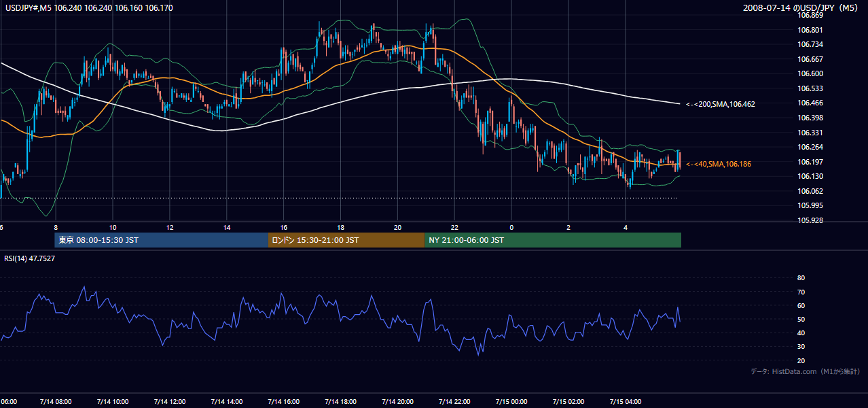The width and height of the screenshot is (868, 408).
Task: Click hour tick 2 under the price chart
Action: tap(569, 228)
